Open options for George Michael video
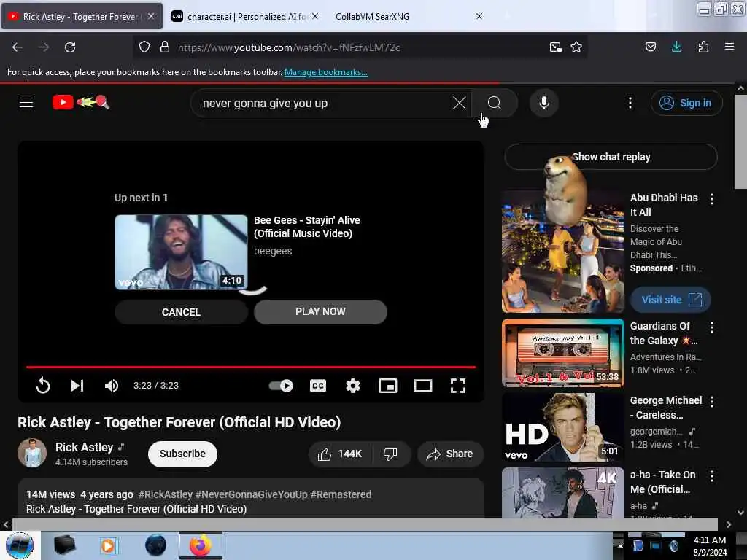The height and width of the screenshot is (560, 747). click(711, 402)
